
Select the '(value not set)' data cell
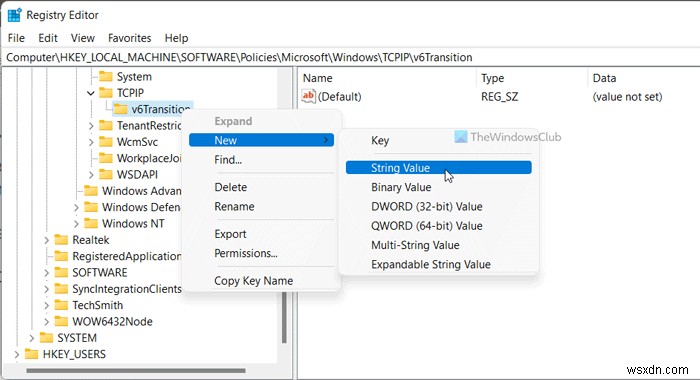pos(627,96)
